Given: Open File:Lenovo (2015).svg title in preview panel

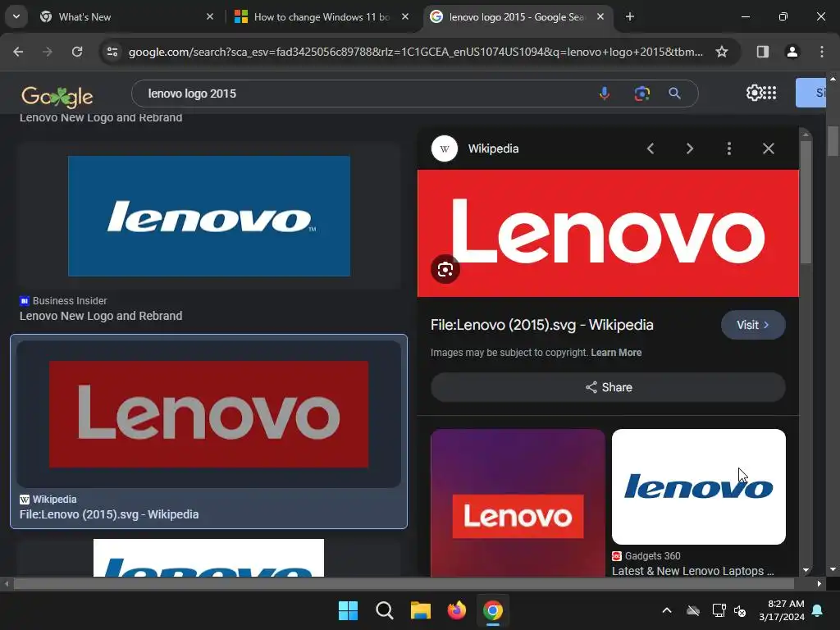Looking at the screenshot, I should pyautogui.click(x=541, y=325).
